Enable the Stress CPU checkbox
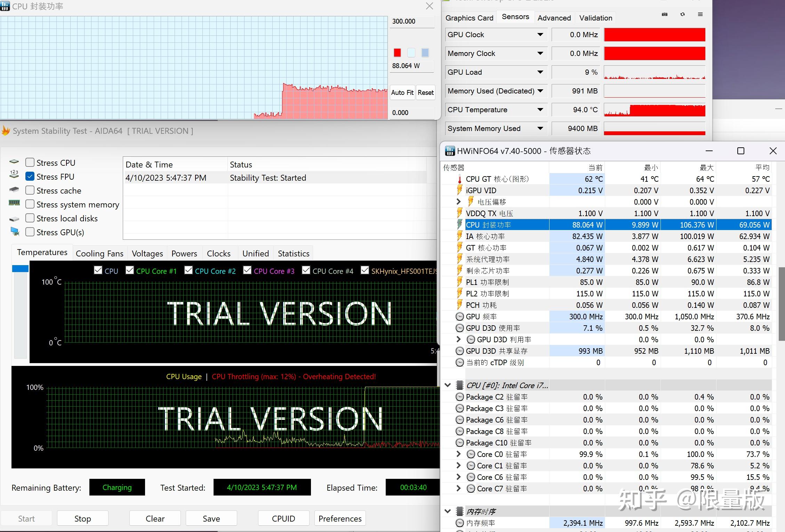Viewport: 785px width, 532px height. (30, 163)
